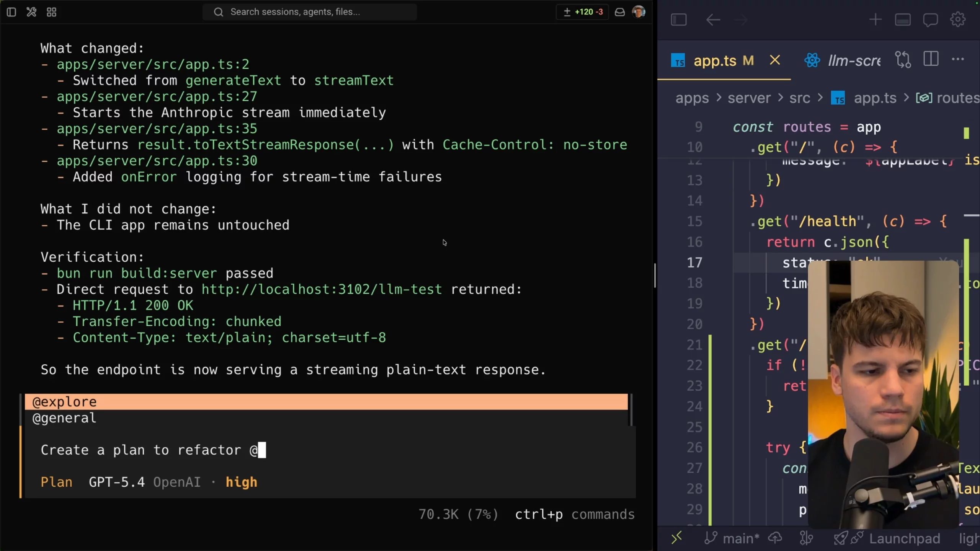Open the user avatar profile
Image resolution: width=980 pixels, height=551 pixels.
point(639,12)
